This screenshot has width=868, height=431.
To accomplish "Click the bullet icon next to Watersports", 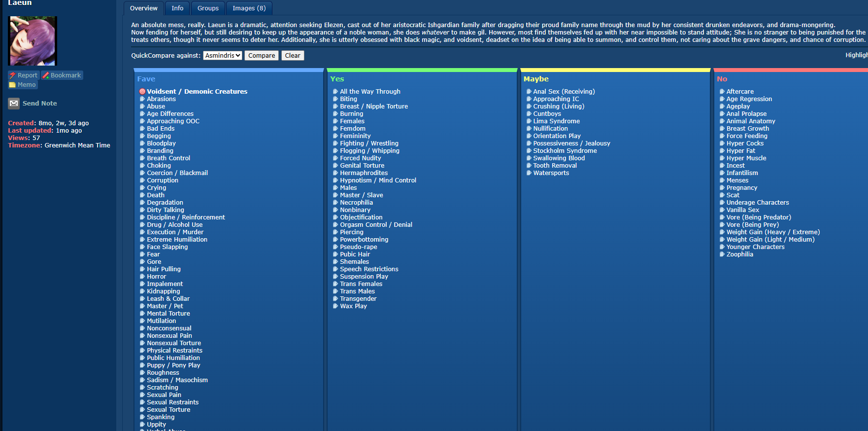I will click(x=529, y=173).
